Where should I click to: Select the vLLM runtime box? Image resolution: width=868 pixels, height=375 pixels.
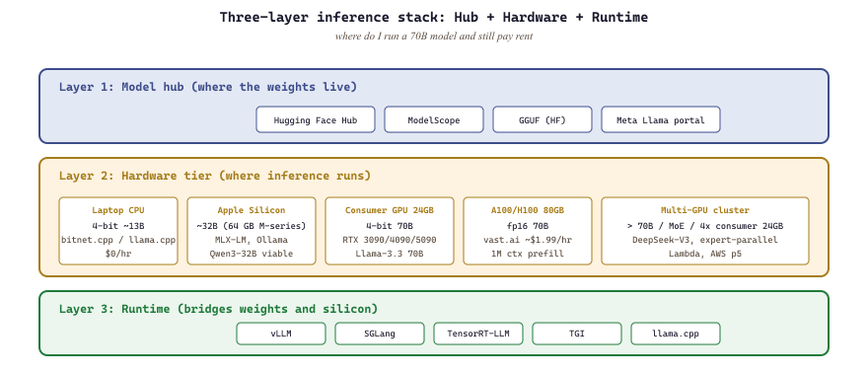(x=281, y=334)
